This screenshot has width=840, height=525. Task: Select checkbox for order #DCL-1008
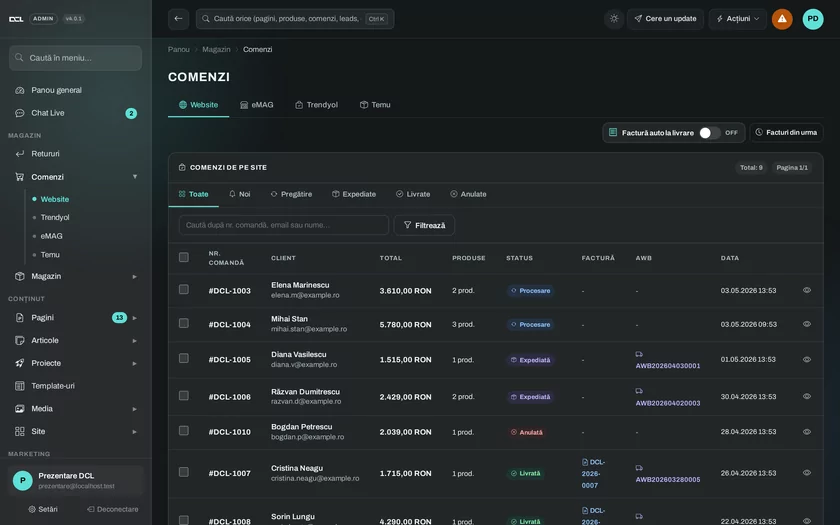(184, 520)
